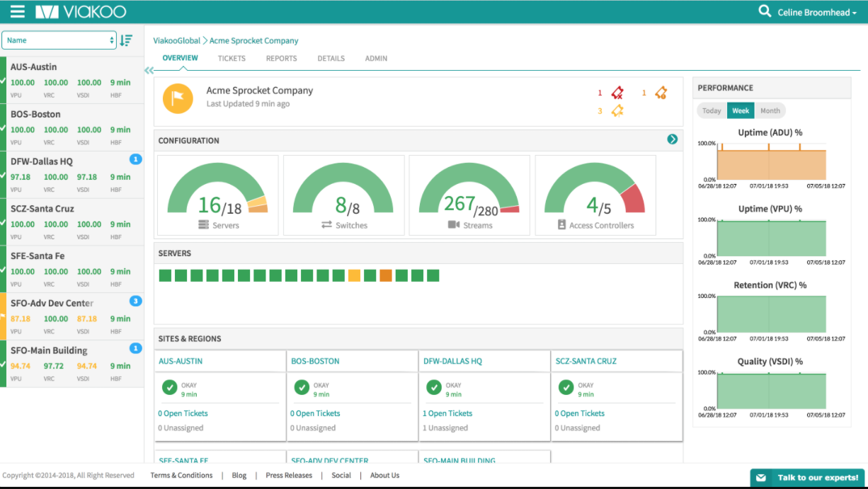This screenshot has height=489, width=868.
Task: Click the search magnifier icon
Action: click(x=765, y=11)
